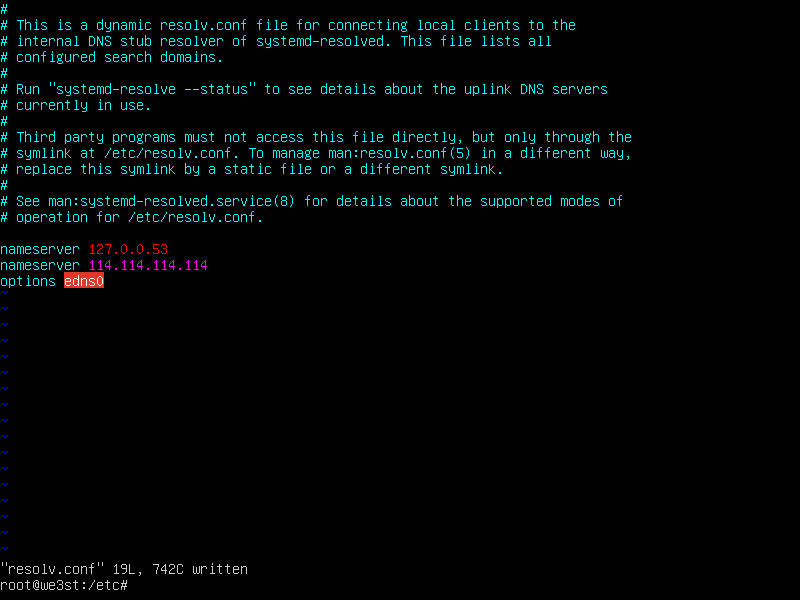The height and width of the screenshot is (600, 800).
Task: Click the highlighted edns0 option
Action: click(84, 281)
